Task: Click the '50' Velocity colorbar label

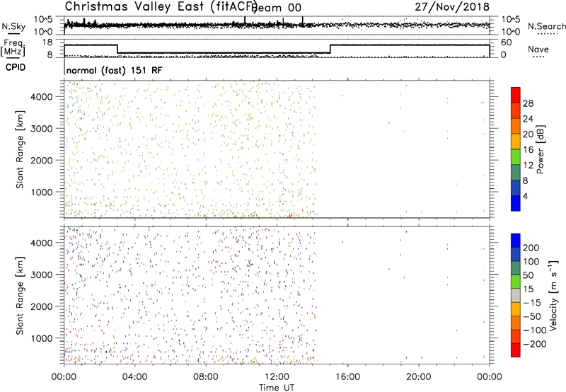Action: (528, 275)
